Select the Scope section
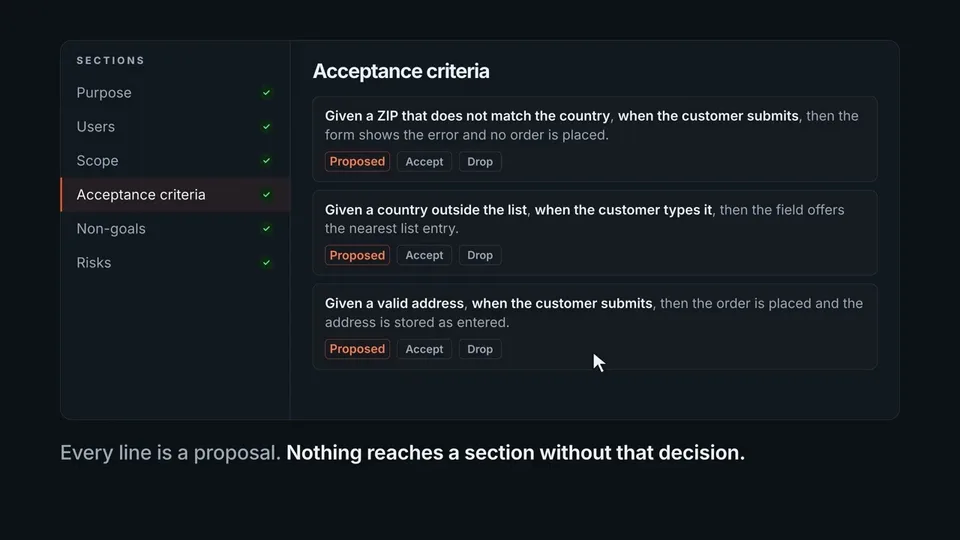The image size is (960, 540). point(175,160)
